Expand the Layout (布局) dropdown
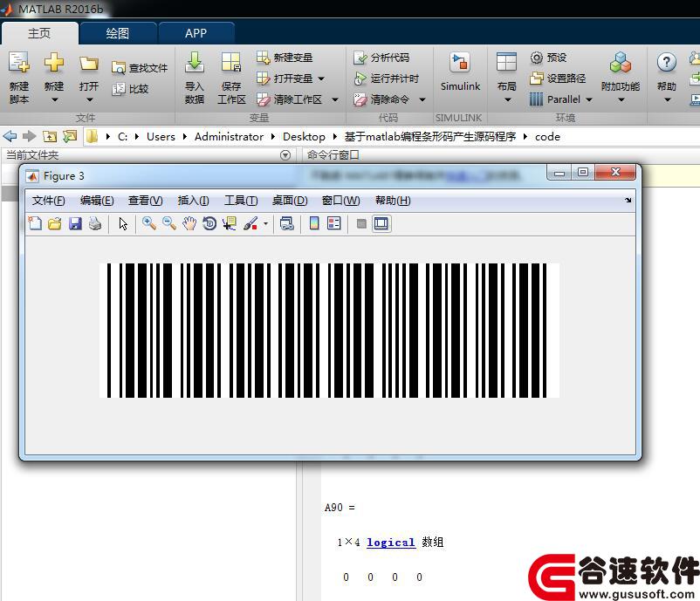Image resolution: width=700 pixels, height=601 pixels. point(507,100)
